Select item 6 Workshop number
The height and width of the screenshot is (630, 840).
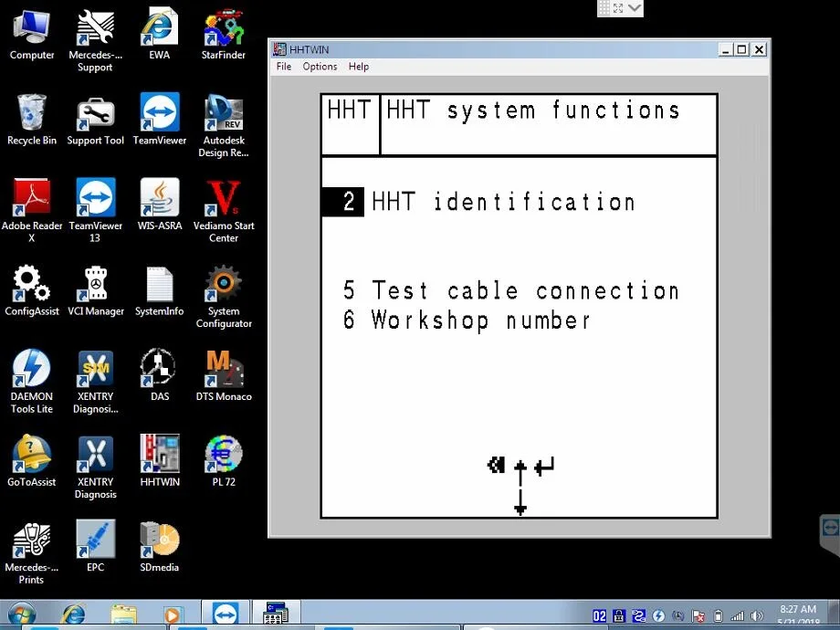pos(466,320)
